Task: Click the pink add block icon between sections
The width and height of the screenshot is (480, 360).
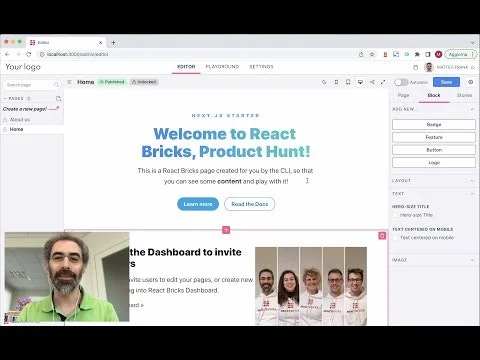Action: tap(226, 230)
